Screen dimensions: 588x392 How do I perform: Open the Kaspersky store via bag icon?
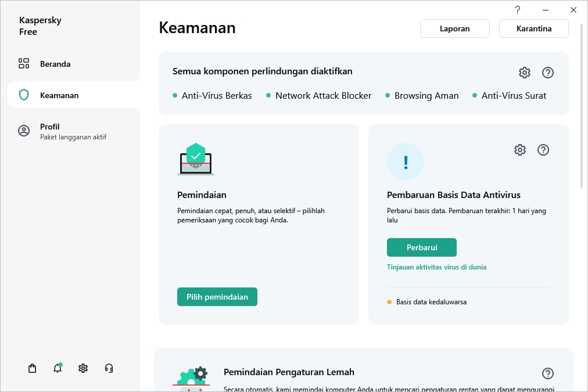[32, 368]
